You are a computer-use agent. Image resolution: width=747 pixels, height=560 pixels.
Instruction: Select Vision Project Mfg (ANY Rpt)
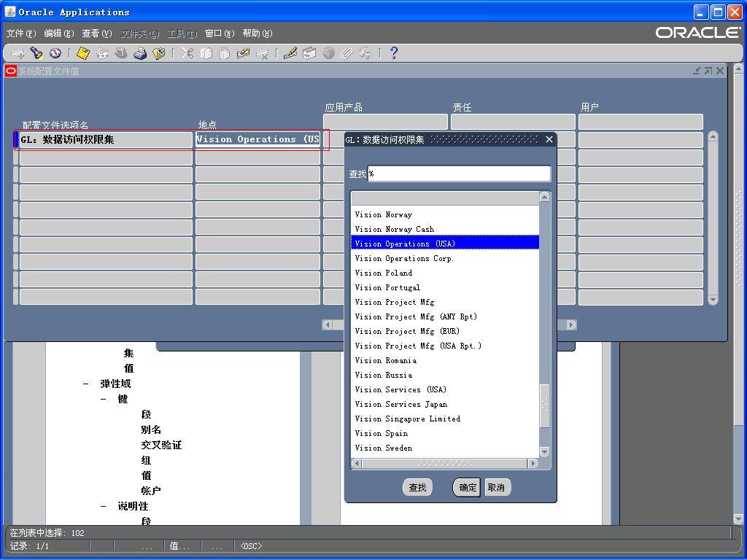pos(445,316)
